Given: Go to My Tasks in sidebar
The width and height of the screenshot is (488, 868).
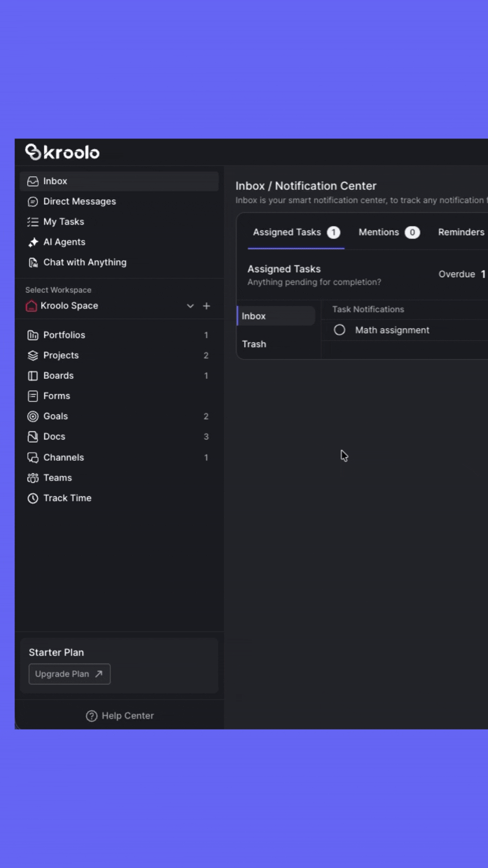Looking at the screenshot, I should [63, 222].
